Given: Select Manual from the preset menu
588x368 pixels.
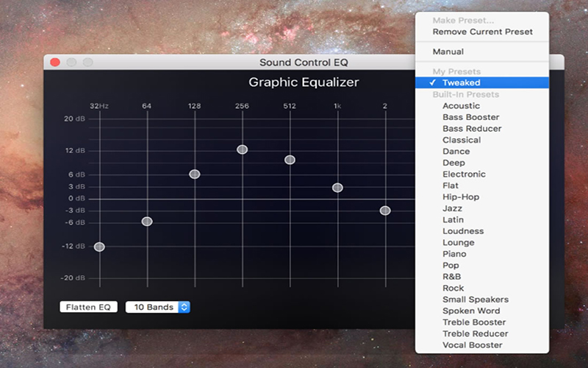Looking at the screenshot, I should pyautogui.click(x=448, y=52).
